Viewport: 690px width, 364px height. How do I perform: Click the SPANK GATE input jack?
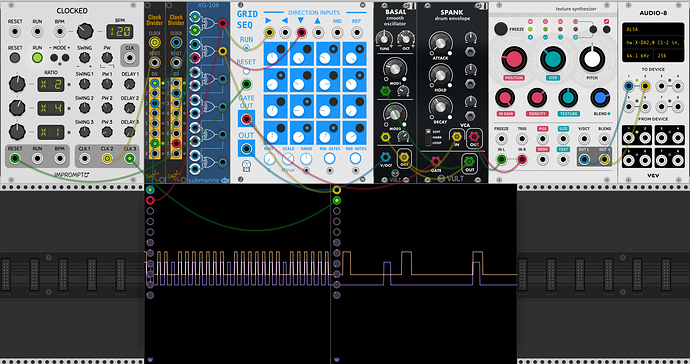coord(436,161)
